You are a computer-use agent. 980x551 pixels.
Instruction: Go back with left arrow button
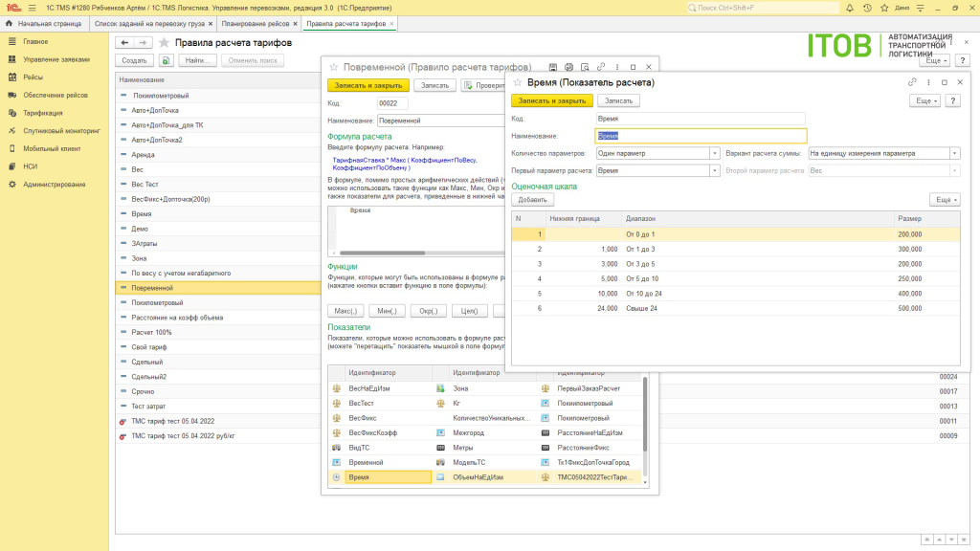tap(124, 42)
